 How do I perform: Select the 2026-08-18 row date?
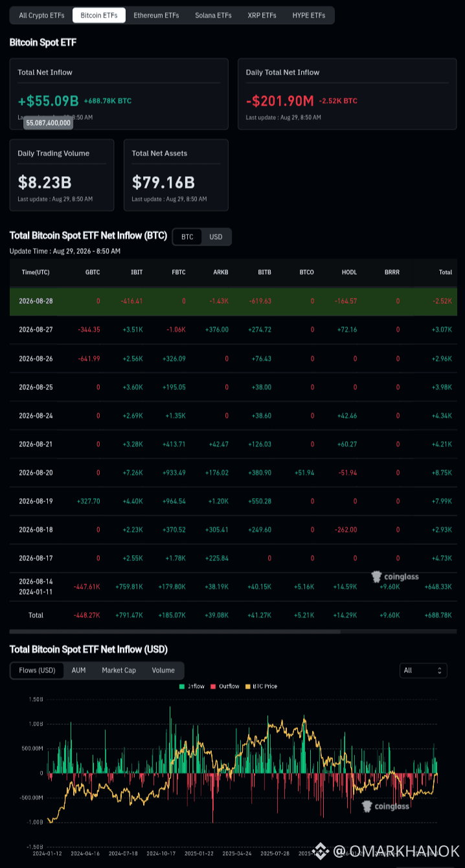36,529
